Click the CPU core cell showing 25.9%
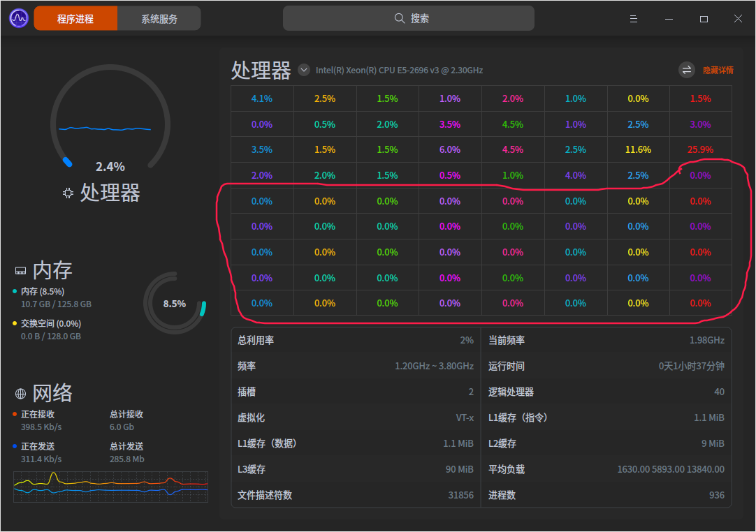The width and height of the screenshot is (756, 532). pos(700,149)
